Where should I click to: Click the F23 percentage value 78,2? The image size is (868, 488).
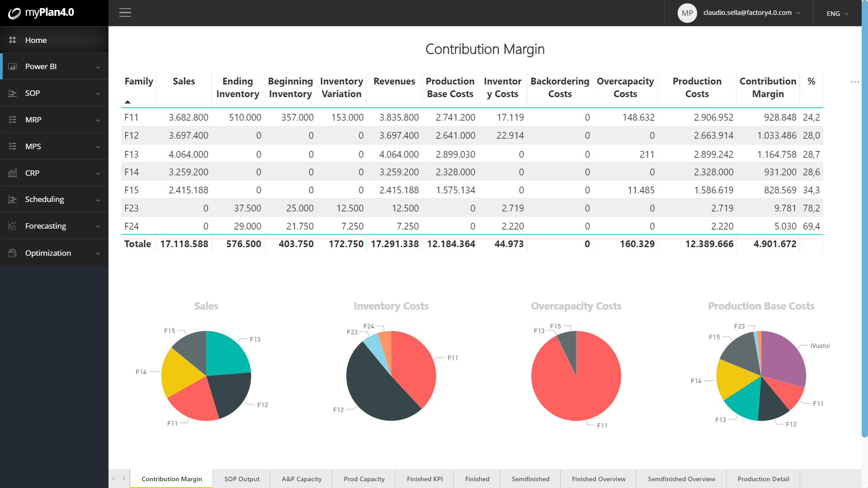pos(811,208)
